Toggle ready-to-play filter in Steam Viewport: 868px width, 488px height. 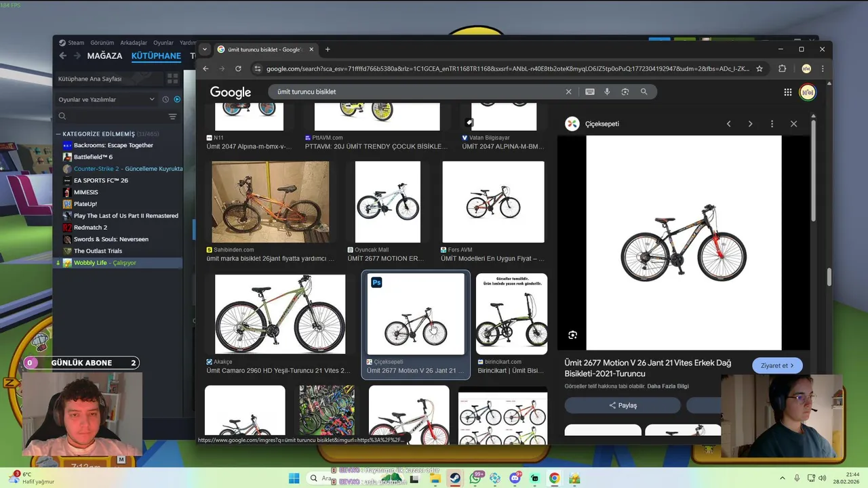pos(177,100)
